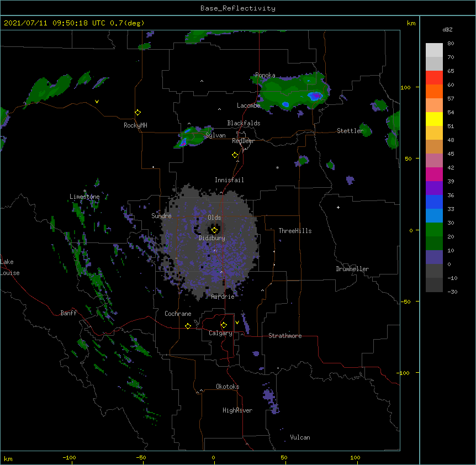476x465 pixels.
Task: Choose the bright blue swatch below label 36
Action: click(x=434, y=202)
